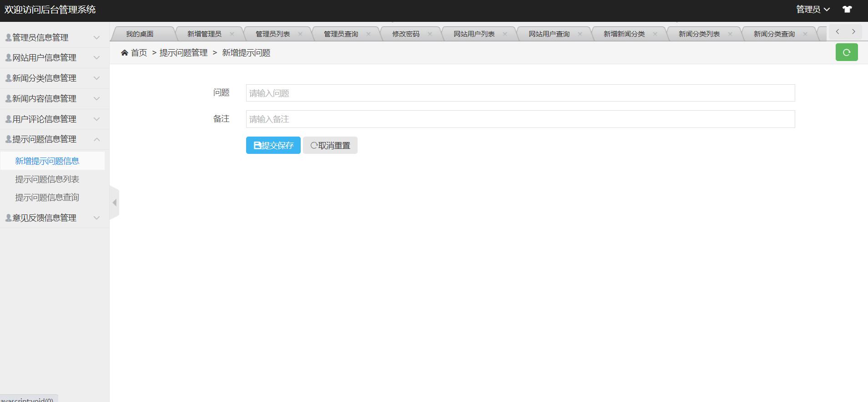Close the 网站用户查询 tab

click(x=580, y=34)
